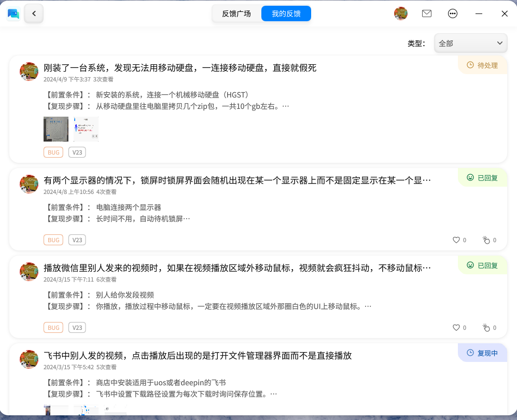The width and height of the screenshot is (517, 420).
Task: Click the 2024/3/15 下午7:11 timestamp
Action: 68,279
